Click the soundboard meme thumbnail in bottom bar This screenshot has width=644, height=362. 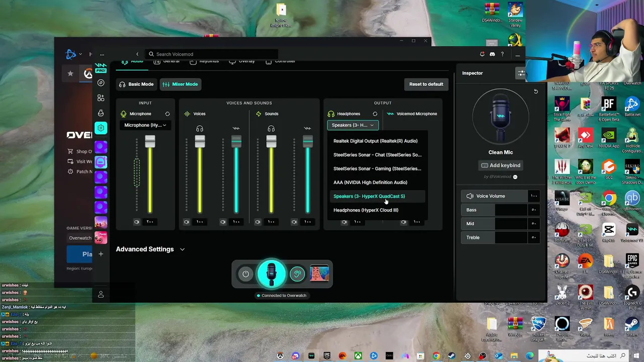tap(319, 274)
